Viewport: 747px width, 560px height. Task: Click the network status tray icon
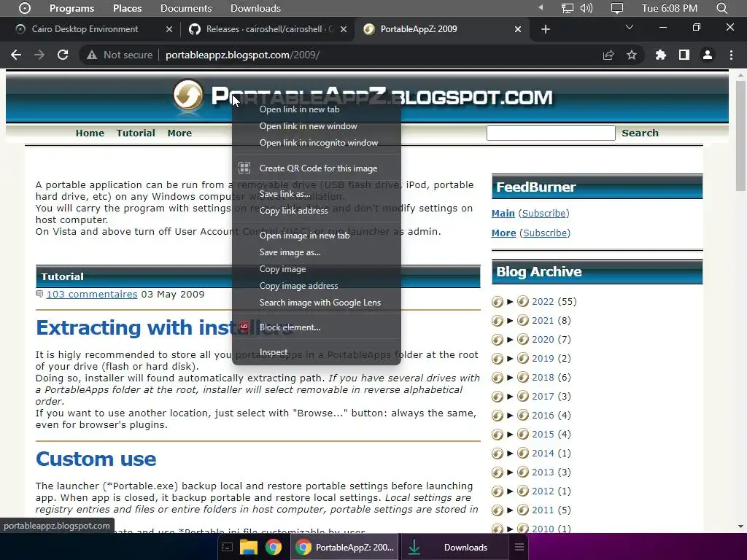[x=567, y=8]
